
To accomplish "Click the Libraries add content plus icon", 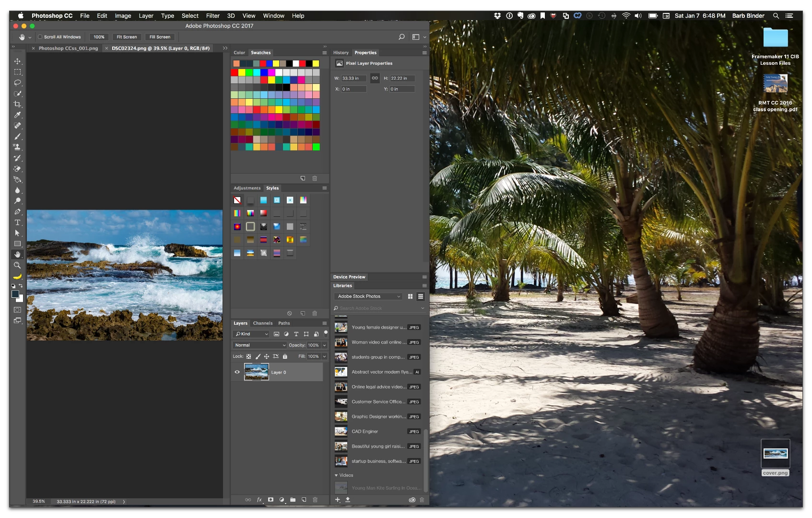I will click(337, 499).
